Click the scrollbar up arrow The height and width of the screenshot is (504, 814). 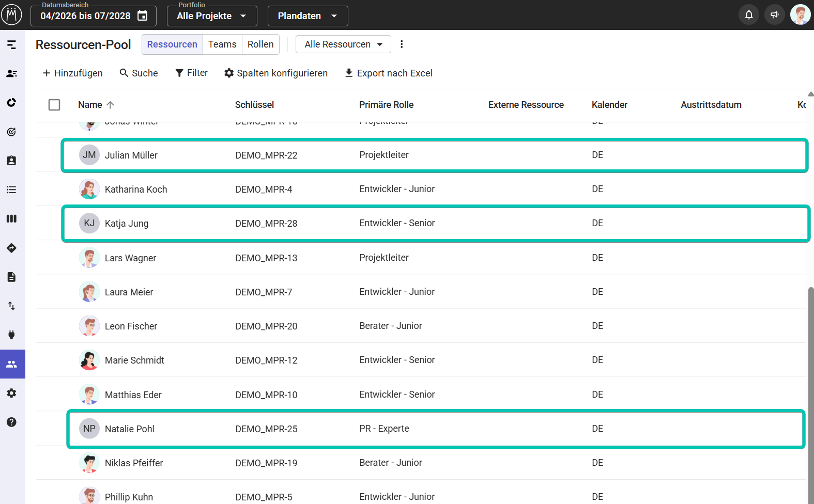pyautogui.click(x=811, y=94)
